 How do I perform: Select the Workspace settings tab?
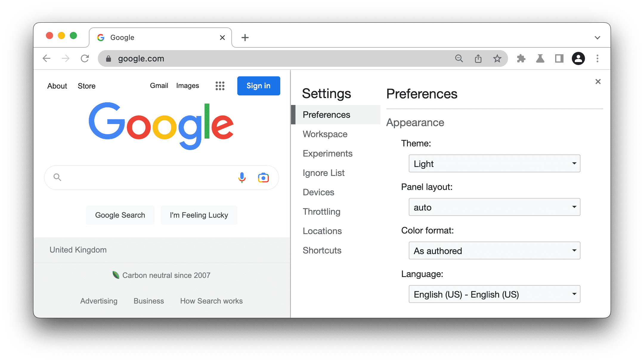click(x=326, y=134)
